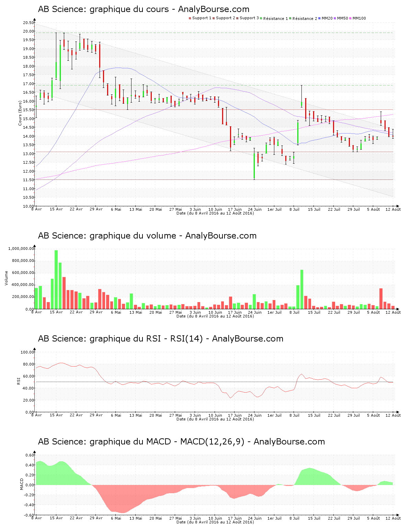Click the 80.00 RSI axis value
Viewport: 412px width, 532px height.
click(x=28, y=364)
